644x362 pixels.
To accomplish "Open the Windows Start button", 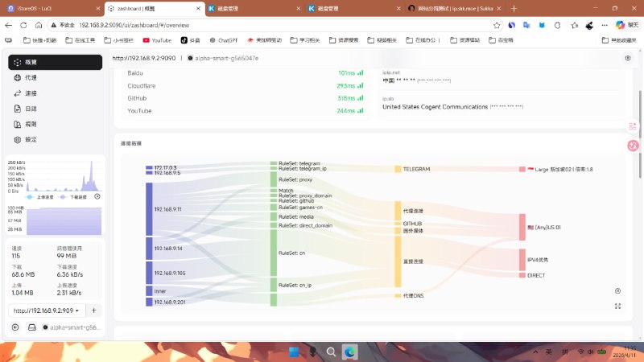I will [x=294, y=352].
